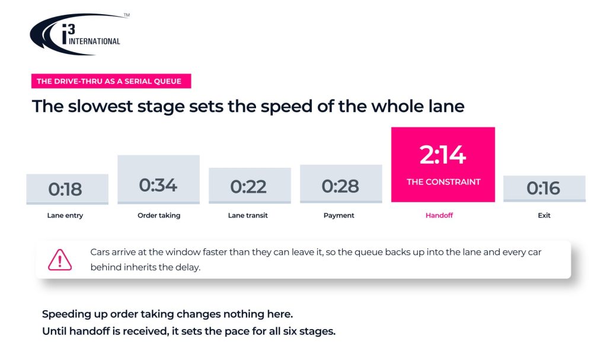
Task: Click the 'Speeding up order taking' sentence
Action: pyautogui.click(x=167, y=314)
